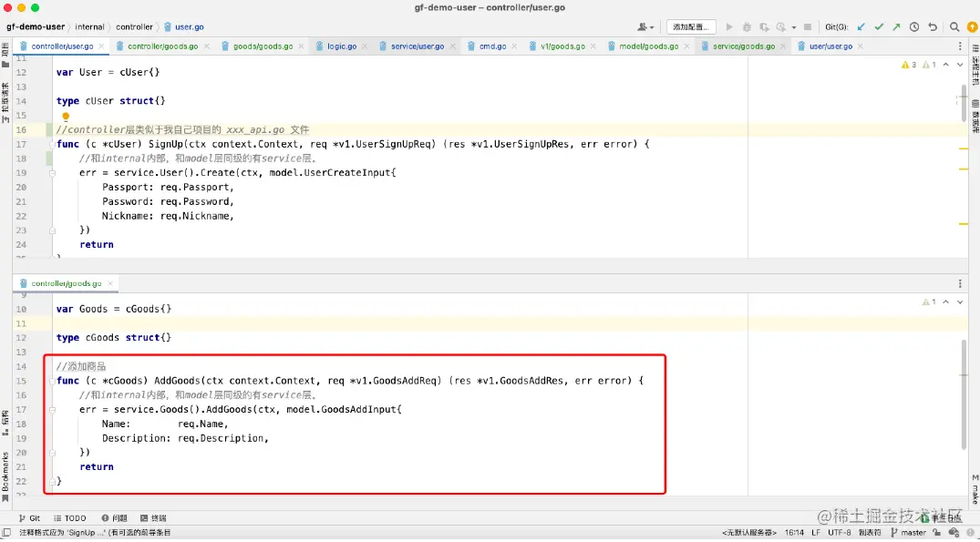Open the TODO tool window
The image size is (980, 542).
point(70,518)
